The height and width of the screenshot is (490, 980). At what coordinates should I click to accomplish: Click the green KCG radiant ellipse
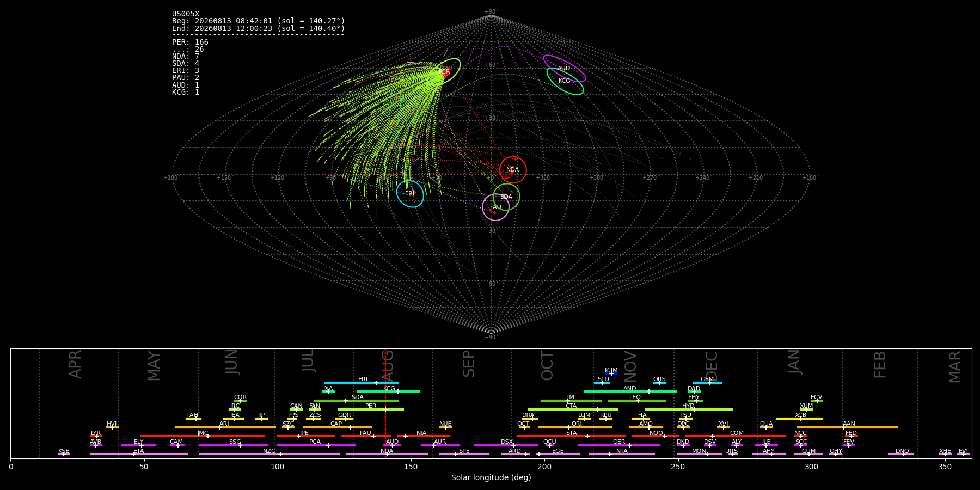565,81
